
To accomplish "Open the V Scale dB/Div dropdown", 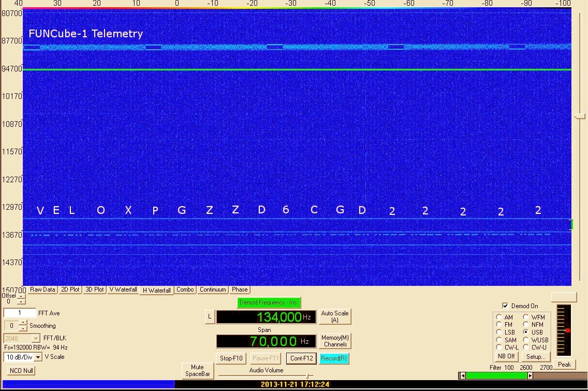I will 38,357.
